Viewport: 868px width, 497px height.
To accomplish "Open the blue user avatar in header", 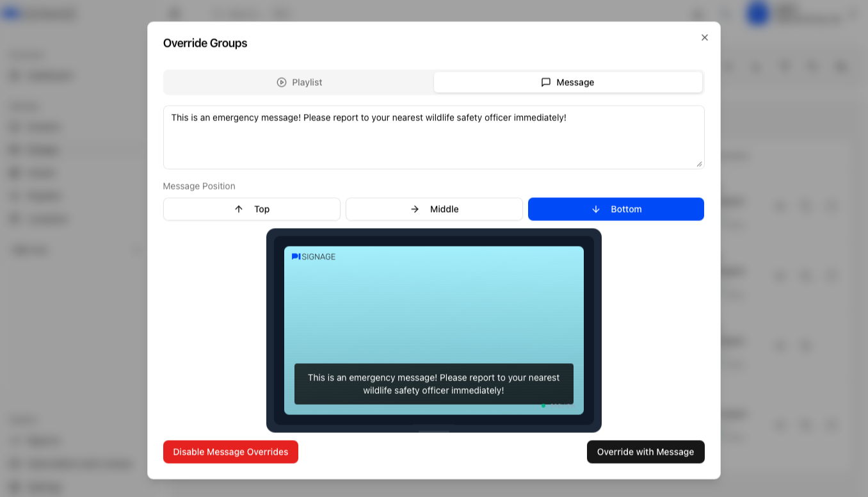I will coord(758,14).
